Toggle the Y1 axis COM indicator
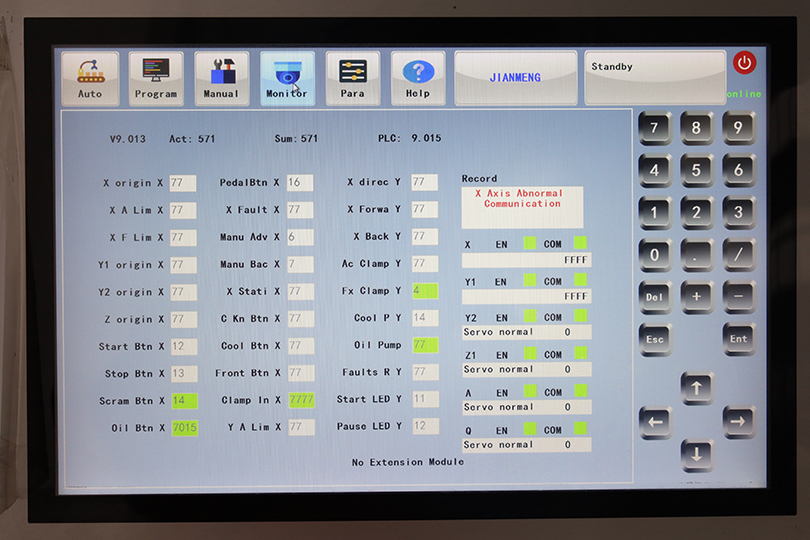 [580, 281]
